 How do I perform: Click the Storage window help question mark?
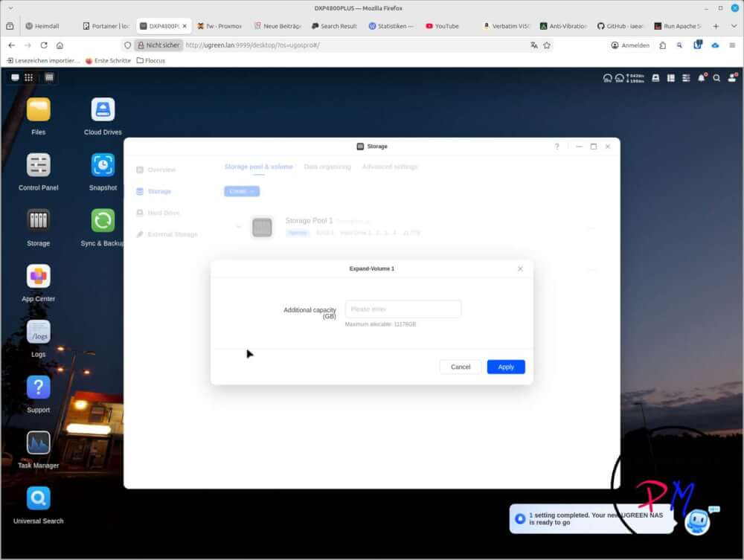557,147
